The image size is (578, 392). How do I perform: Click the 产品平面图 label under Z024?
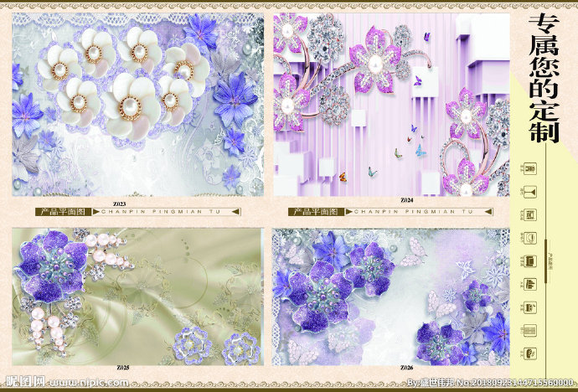click(x=316, y=212)
